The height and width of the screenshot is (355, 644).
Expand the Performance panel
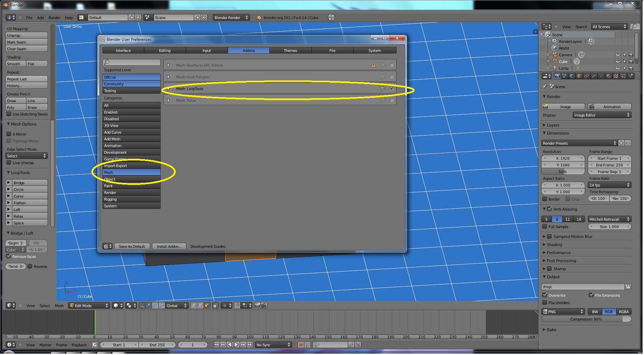point(558,253)
